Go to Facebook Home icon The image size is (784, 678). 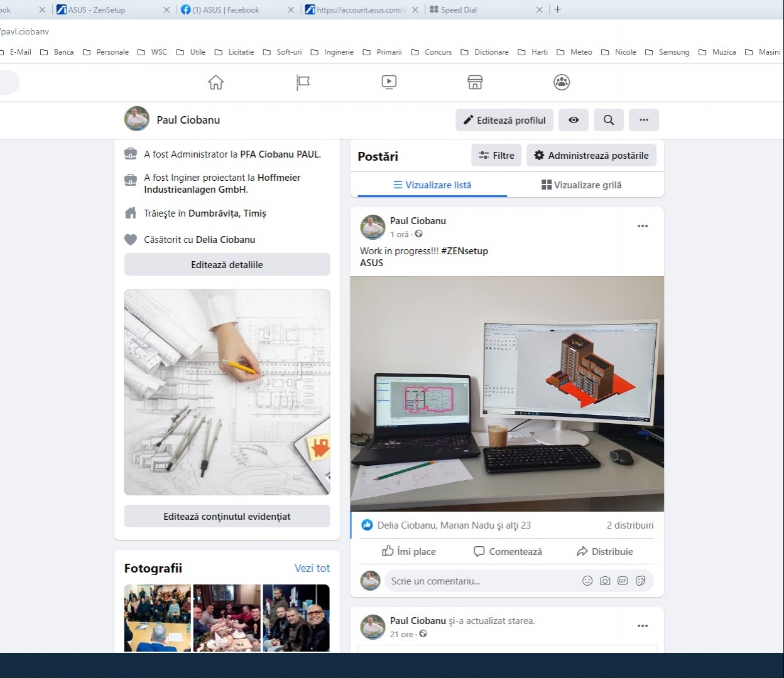(x=215, y=82)
